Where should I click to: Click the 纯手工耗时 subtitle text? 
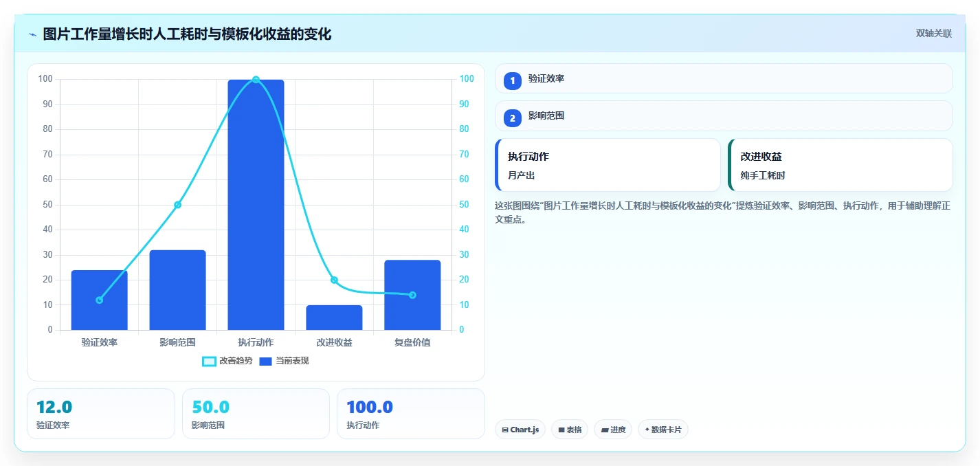[763, 175]
